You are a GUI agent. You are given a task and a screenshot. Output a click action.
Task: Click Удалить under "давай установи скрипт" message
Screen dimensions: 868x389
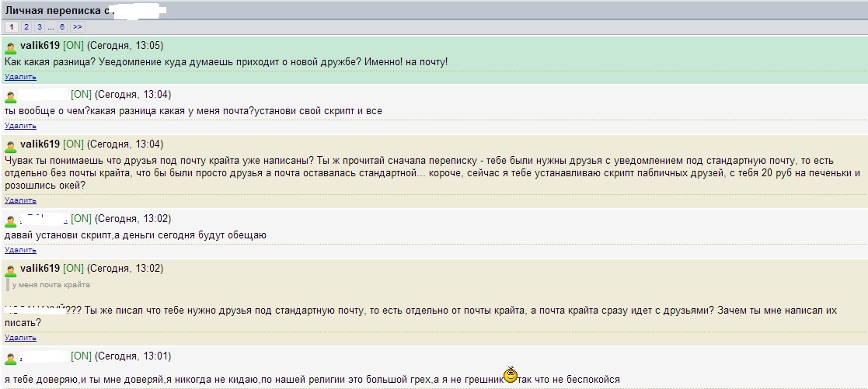(x=20, y=250)
